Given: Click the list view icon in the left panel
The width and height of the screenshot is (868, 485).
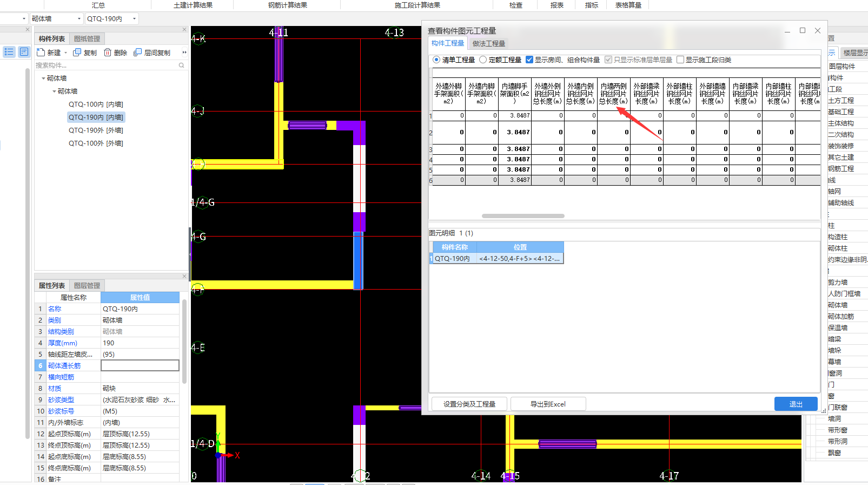Looking at the screenshot, I should pyautogui.click(x=9, y=52).
